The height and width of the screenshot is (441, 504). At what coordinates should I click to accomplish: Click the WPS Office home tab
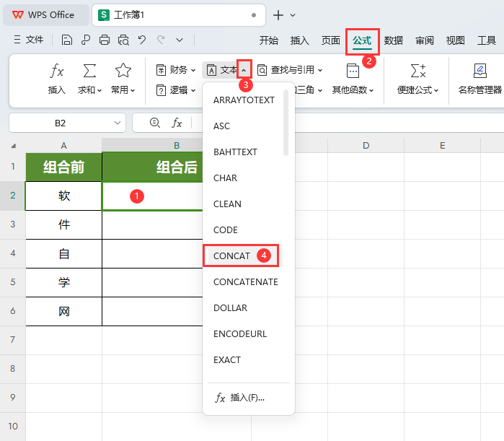pos(46,15)
